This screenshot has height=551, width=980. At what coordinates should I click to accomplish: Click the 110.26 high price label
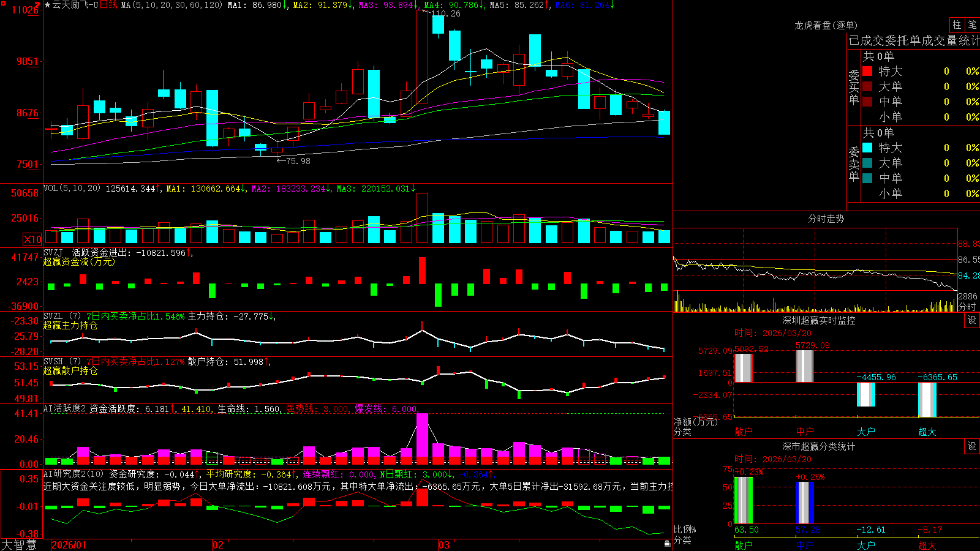click(446, 13)
